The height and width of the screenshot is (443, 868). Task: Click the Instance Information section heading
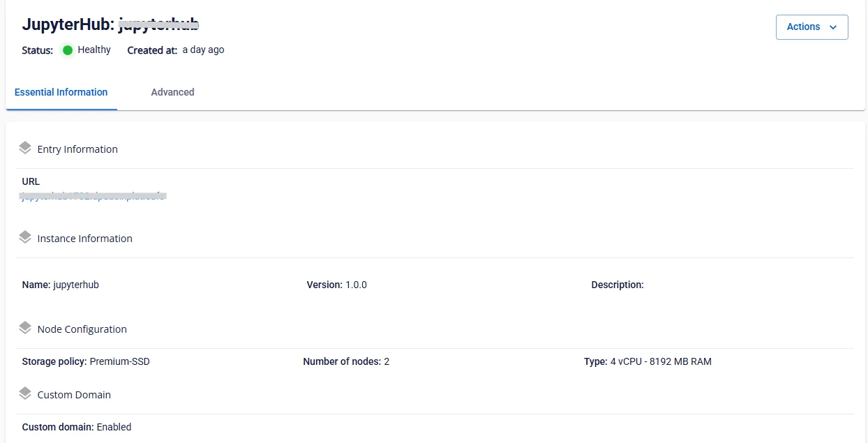84,239
